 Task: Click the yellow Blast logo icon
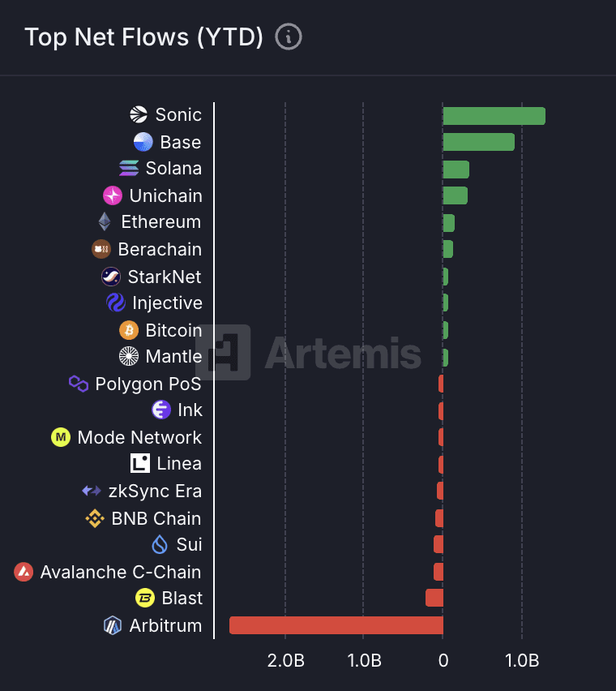[145, 598]
